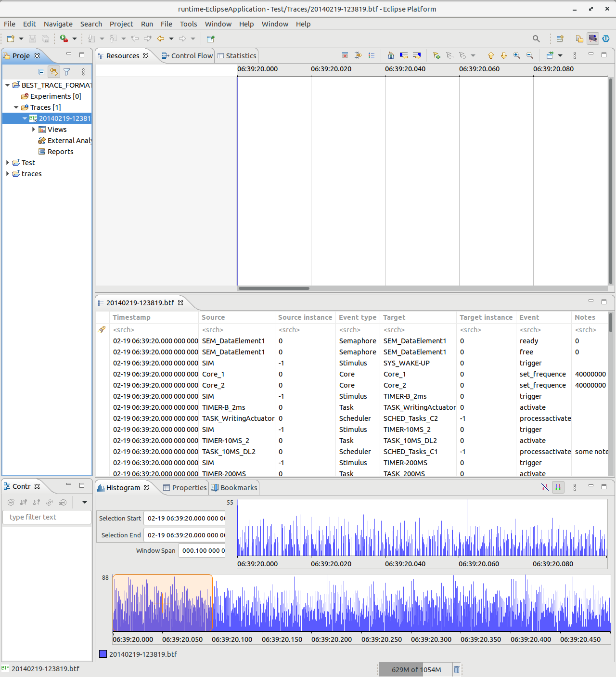Click the filter funnel icon in Project Explorer
This screenshot has width=616, height=677.
point(67,72)
